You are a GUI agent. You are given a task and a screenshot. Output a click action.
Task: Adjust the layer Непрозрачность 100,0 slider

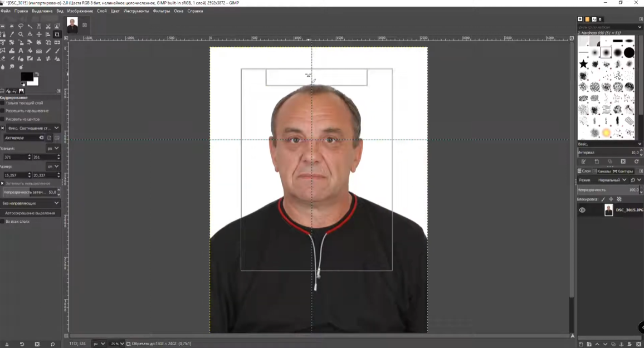[608, 190]
